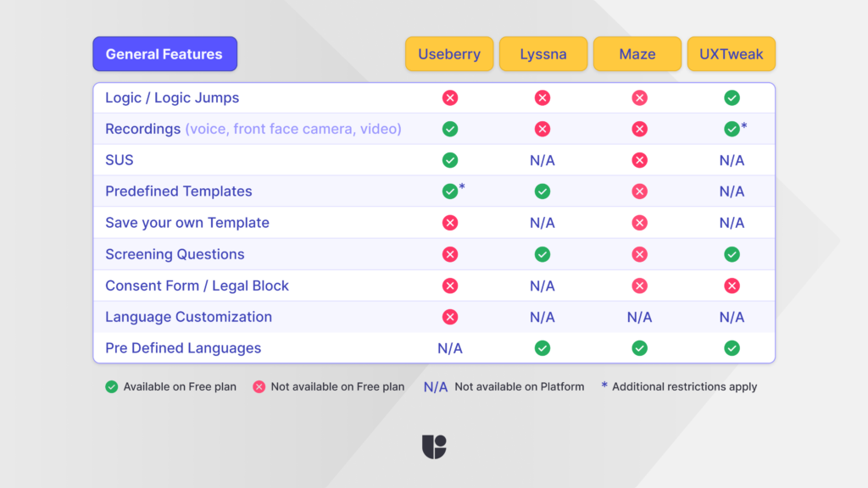868x488 pixels.
Task: Select the red X under Maze Logic Jumps
Action: click(x=639, y=97)
